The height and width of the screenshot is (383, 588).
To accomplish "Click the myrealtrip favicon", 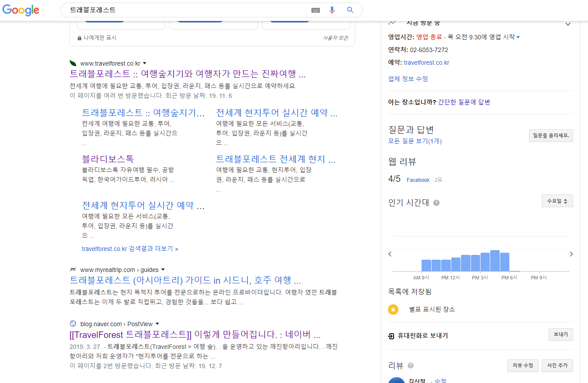I will (73, 269).
